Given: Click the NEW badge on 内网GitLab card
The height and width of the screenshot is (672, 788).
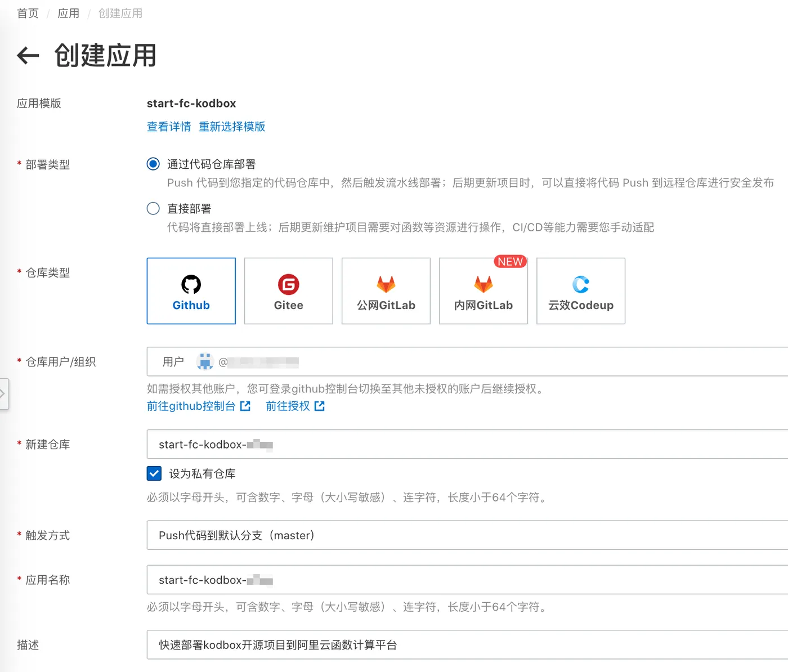Looking at the screenshot, I should 510,262.
